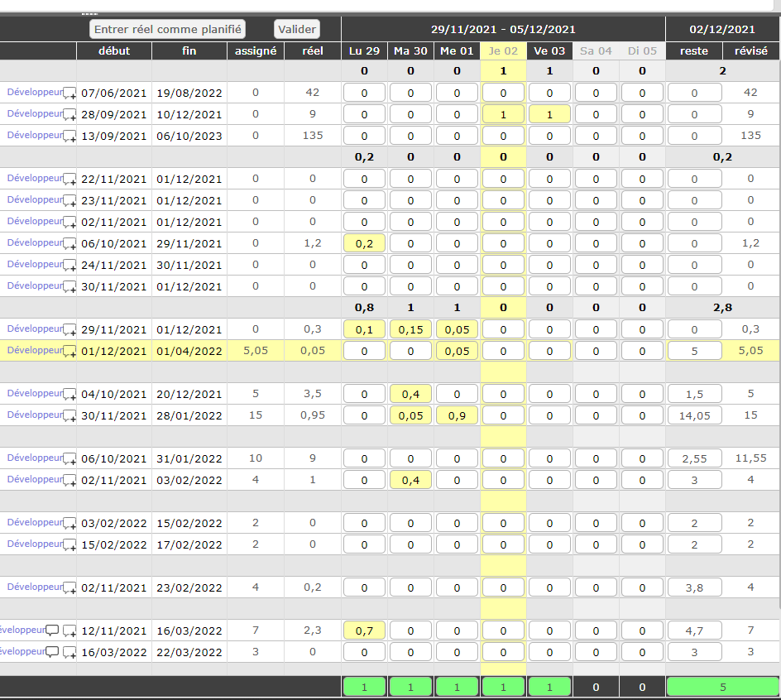This screenshot has height=700, width=781.
Task: Add a comment on the 13/09/2021 row
Action: point(70,136)
